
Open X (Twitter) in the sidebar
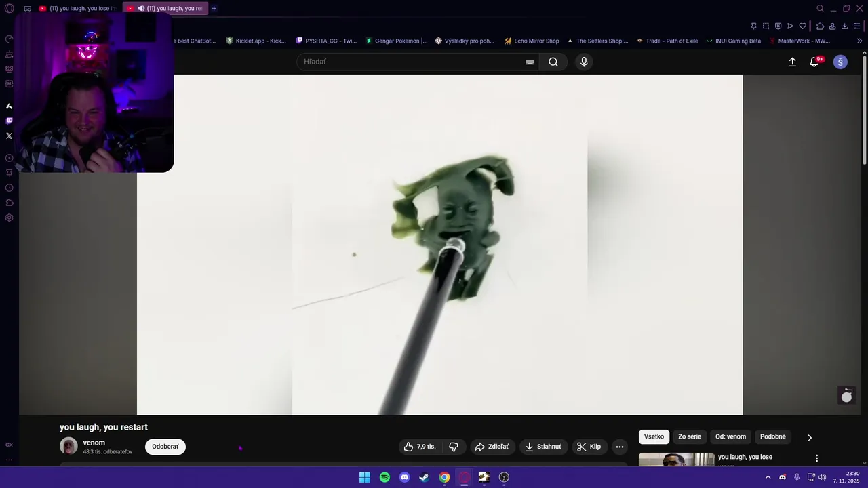click(9, 136)
